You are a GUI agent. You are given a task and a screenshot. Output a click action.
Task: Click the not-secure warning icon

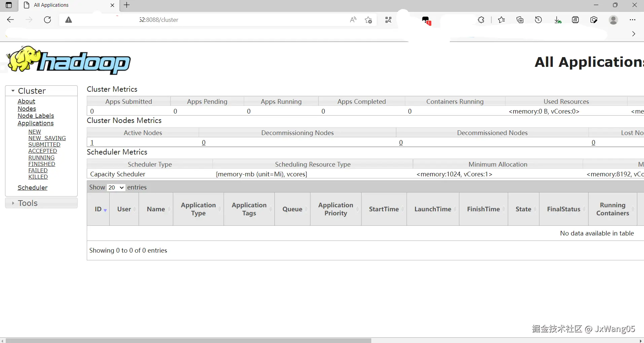[x=69, y=20]
